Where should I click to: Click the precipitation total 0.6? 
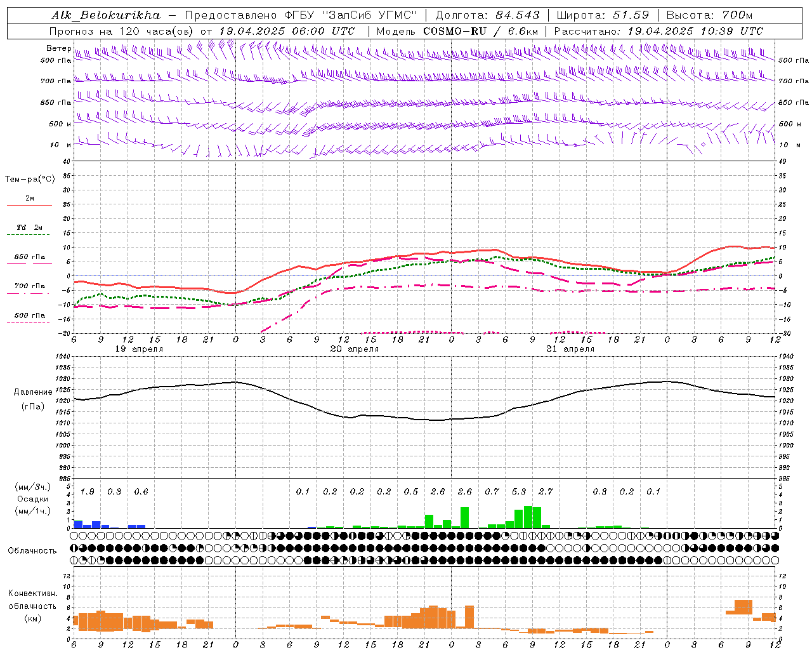click(x=141, y=492)
